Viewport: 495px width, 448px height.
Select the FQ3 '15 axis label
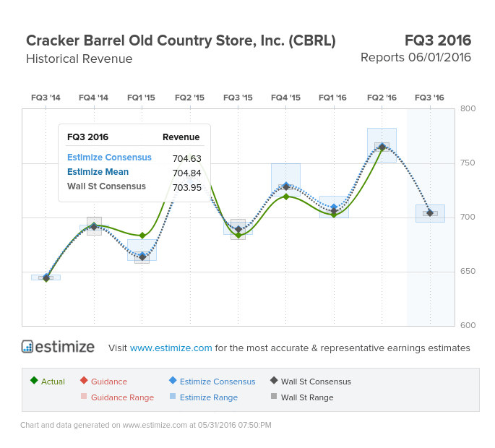point(238,98)
